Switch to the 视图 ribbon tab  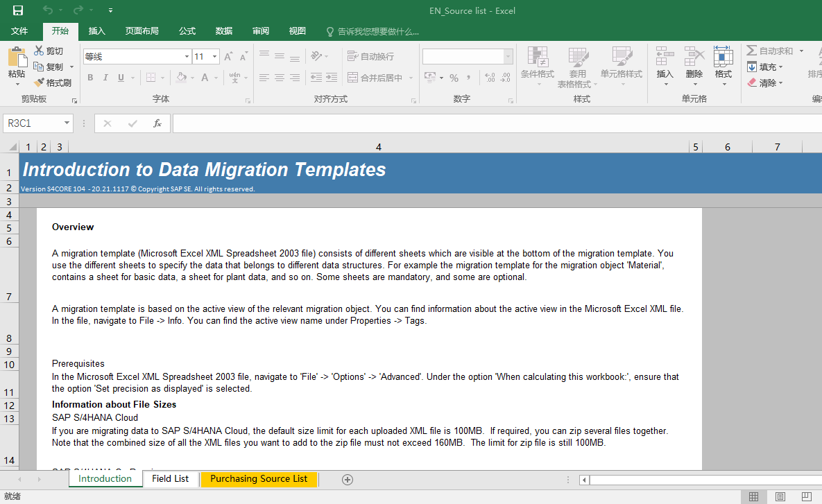[x=298, y=31]
